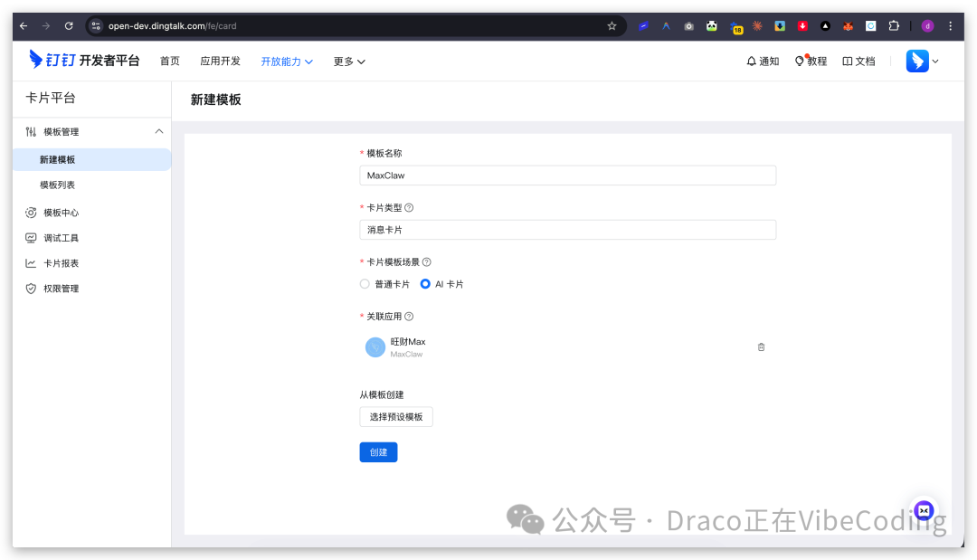The image size is (977, 560).
Task: Click 选择预设模板 to pick preset
Action: 395,416
